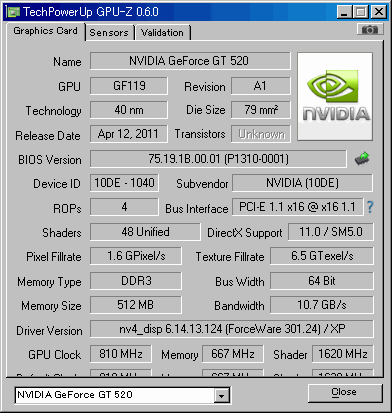
Task: Click the Driver Version field
Action: click(232, 329)
